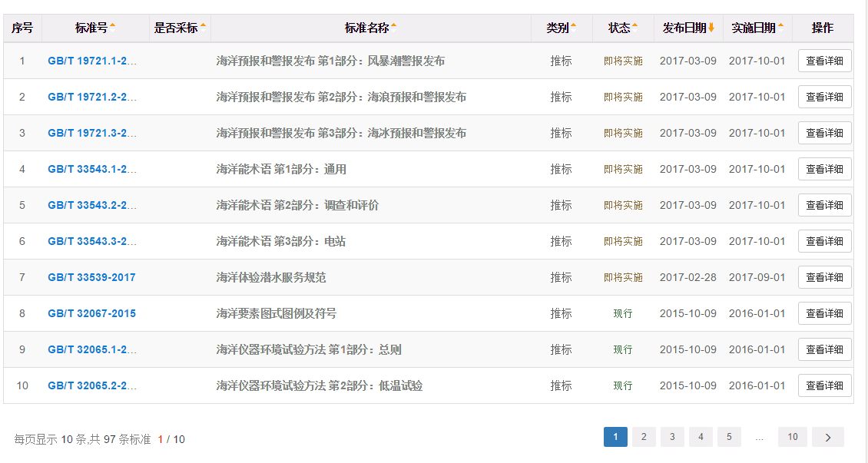Sort by 标准名称 column arrow

point(394,27)
